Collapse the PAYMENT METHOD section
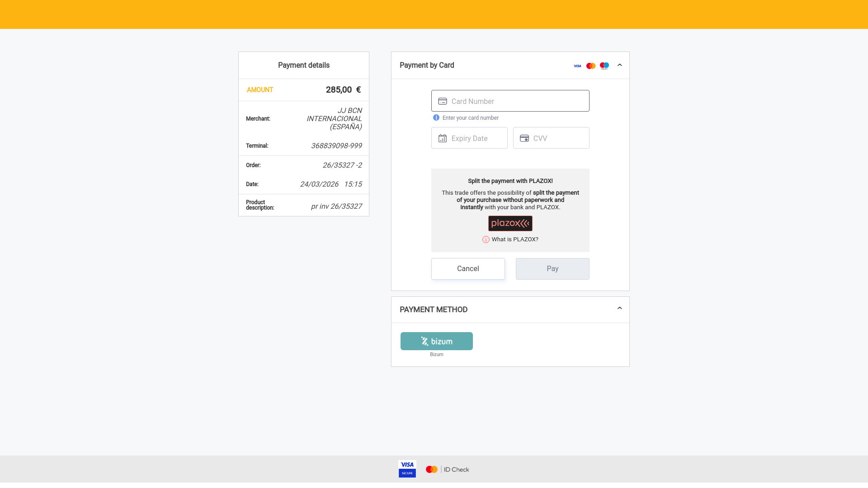The width and height of the screenshot is (868, 488). tap(620, 308)
